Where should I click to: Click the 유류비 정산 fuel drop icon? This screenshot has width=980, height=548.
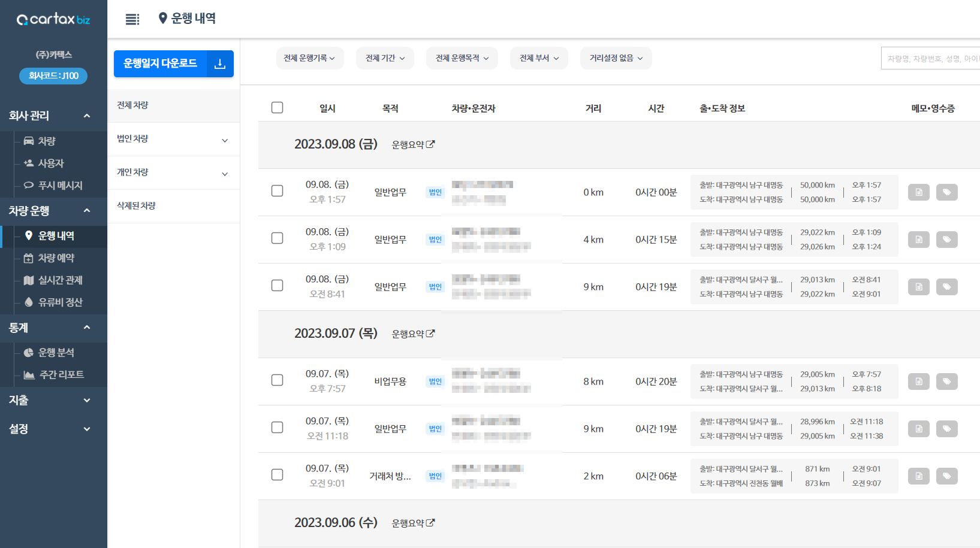tap(28, 302)
